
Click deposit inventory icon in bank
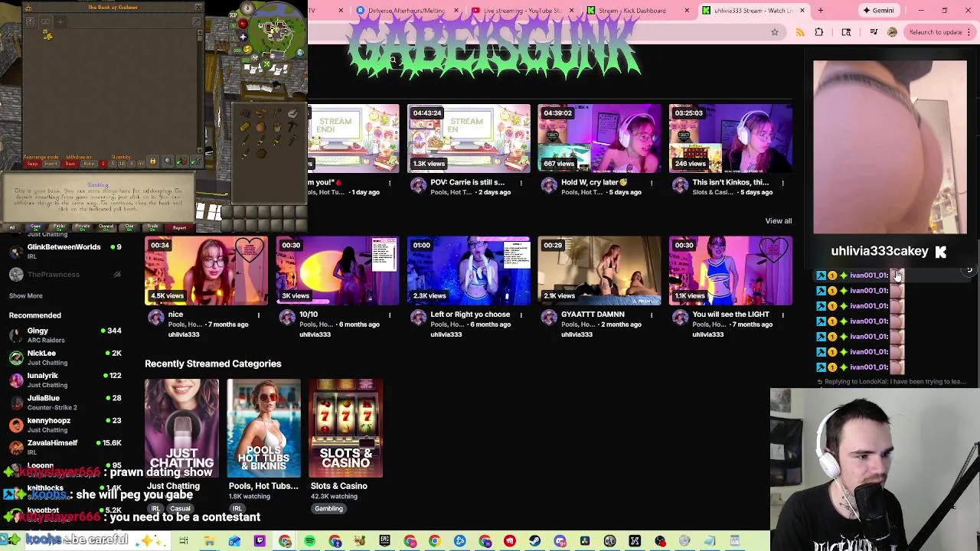coord(182,161)
